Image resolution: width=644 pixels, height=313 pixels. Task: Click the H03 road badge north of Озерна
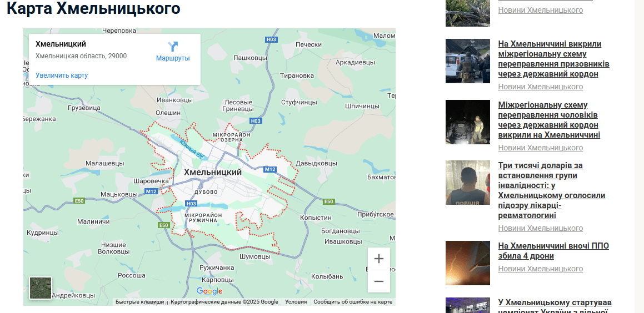[x=256, y=121]
